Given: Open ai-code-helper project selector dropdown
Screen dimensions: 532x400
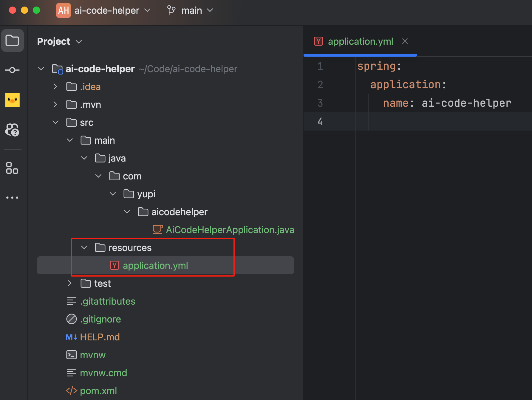Looking at the screenshot, I should tap(112, 10).
